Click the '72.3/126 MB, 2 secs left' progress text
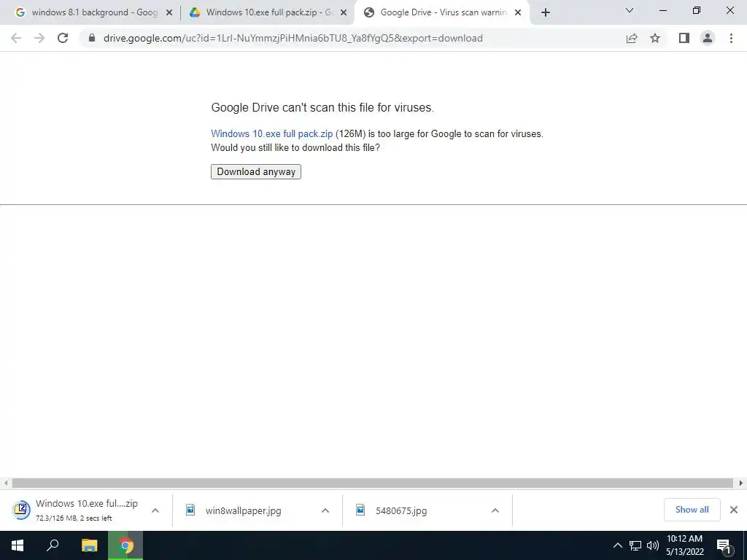The width and height of the screenshot is (747, 560). pyautogui.click(x=74, y=518)
